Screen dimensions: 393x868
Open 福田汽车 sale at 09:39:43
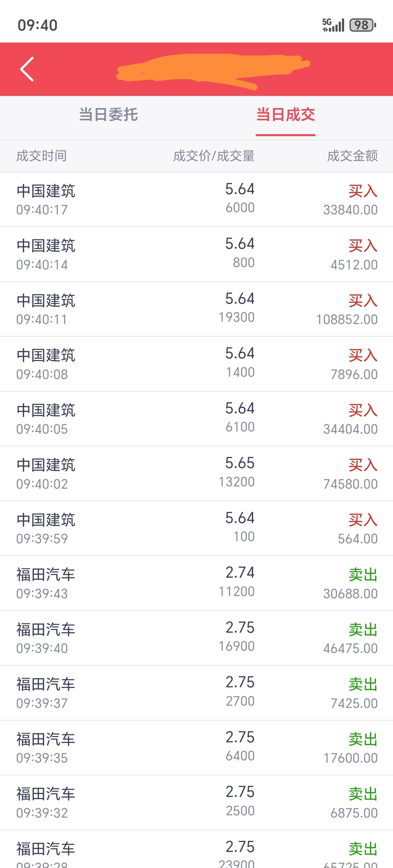[196, 583]
